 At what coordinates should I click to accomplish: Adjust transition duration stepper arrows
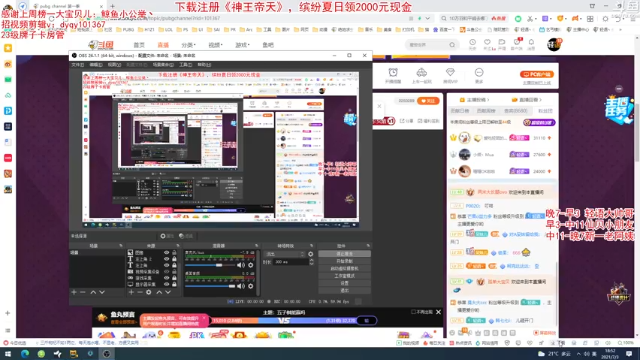coord(311,262)
